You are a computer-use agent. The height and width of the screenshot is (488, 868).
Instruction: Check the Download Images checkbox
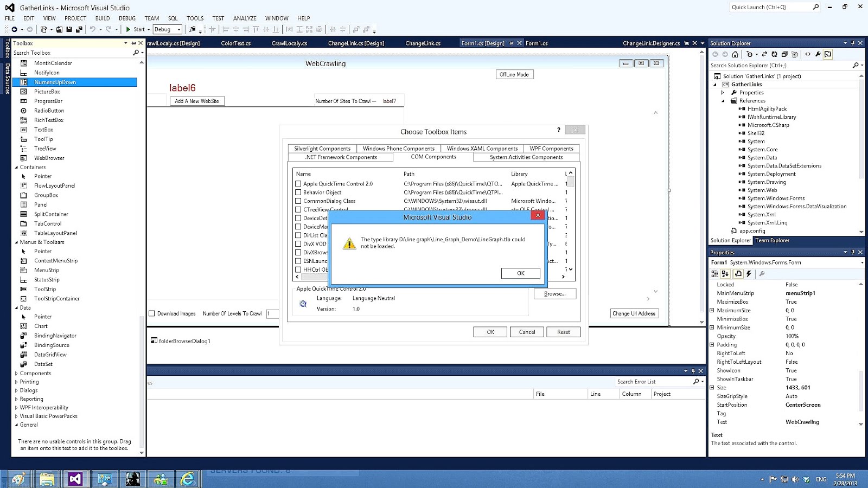click(x=152, y=313)
